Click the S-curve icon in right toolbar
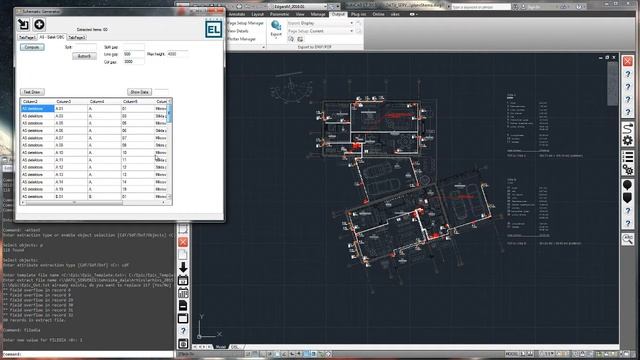Image resolution: width=640 pixels, height=360 pixels. [628, 128]
